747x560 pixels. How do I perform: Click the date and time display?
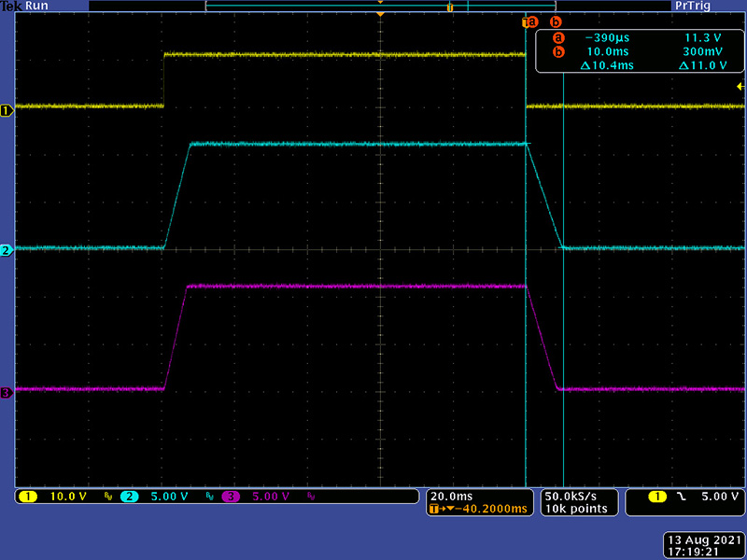coord(703,546)
